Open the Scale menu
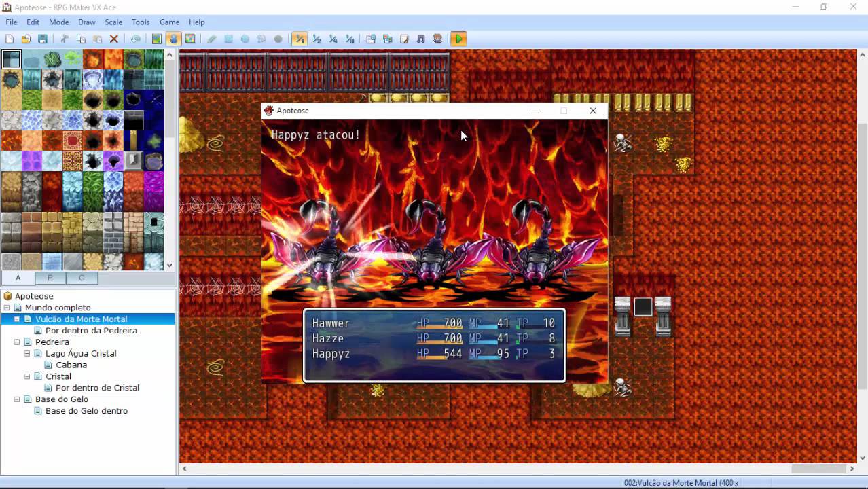The height and width of the screenshot is (489, 868). (x=113, y=22)
